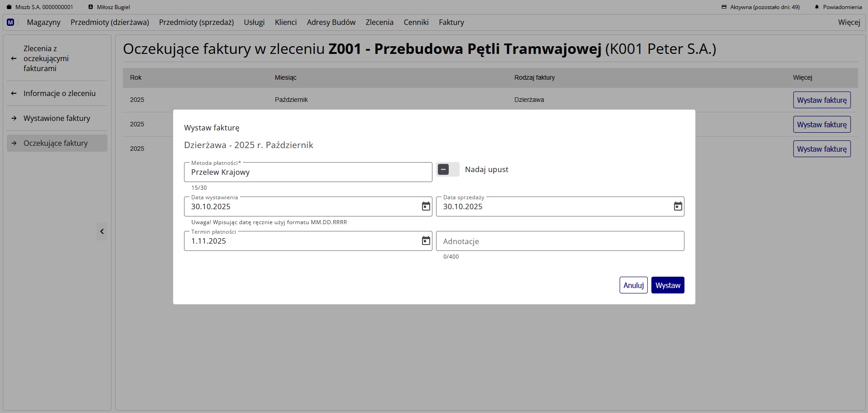Open the Więcej menu
868x413 pixels.
tap(849, 22)
